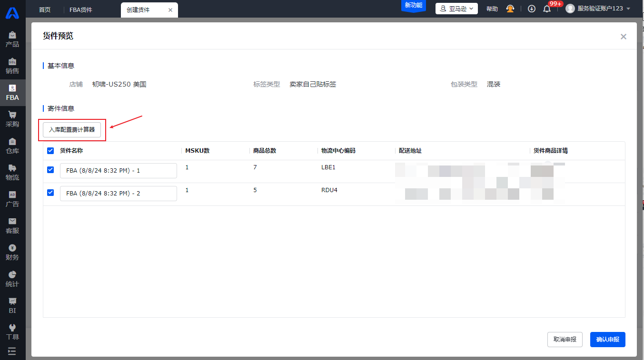The height and width of the screenshot is (360, 644).
Task: Click the 物流中心编码 column header
Action: [x=338, y=151]
